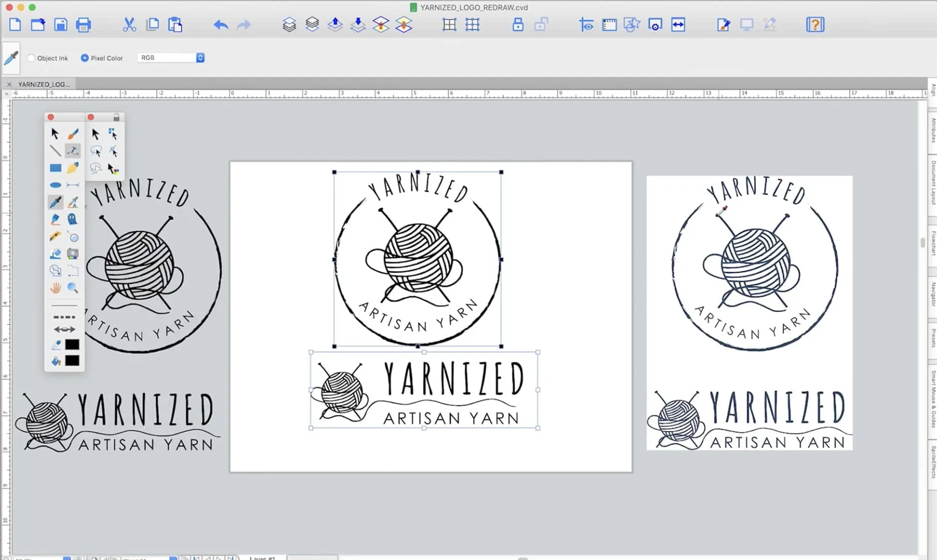
Task: Select the Rectangle tool in the toolbox
Action: point(55,168)
